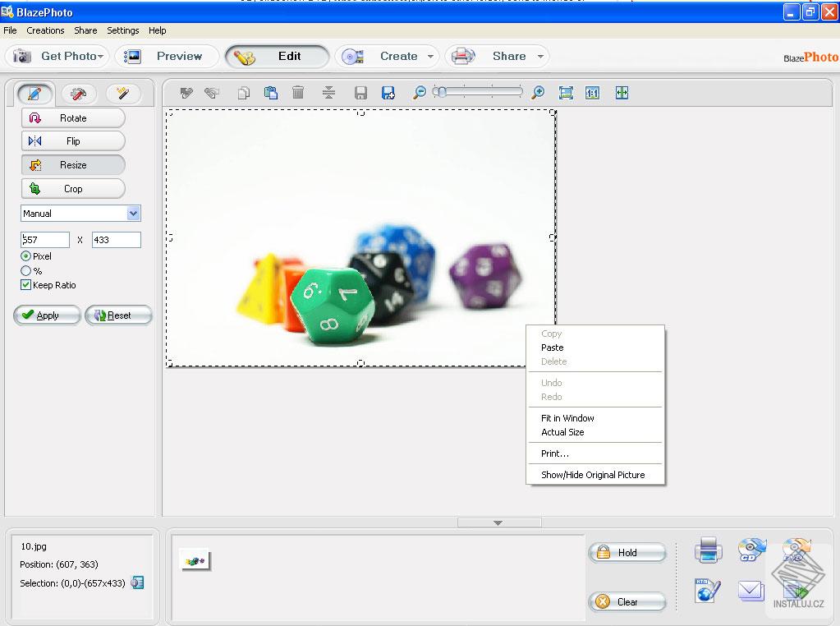
Task: Open the Get Photo dropdown button
Action: (x=57, y=57)
